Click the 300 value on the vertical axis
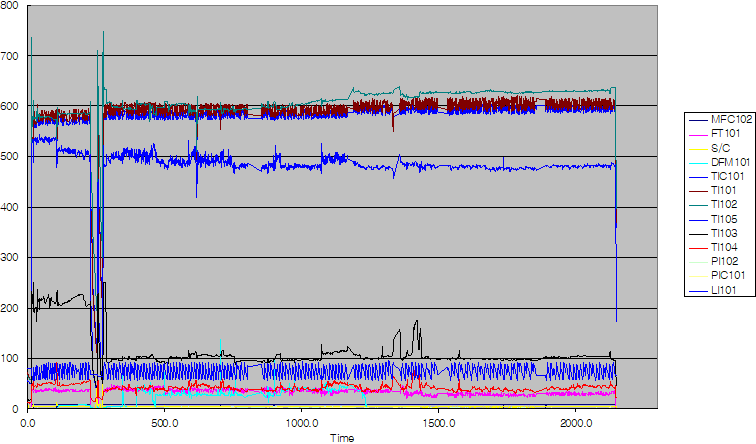 9,257
